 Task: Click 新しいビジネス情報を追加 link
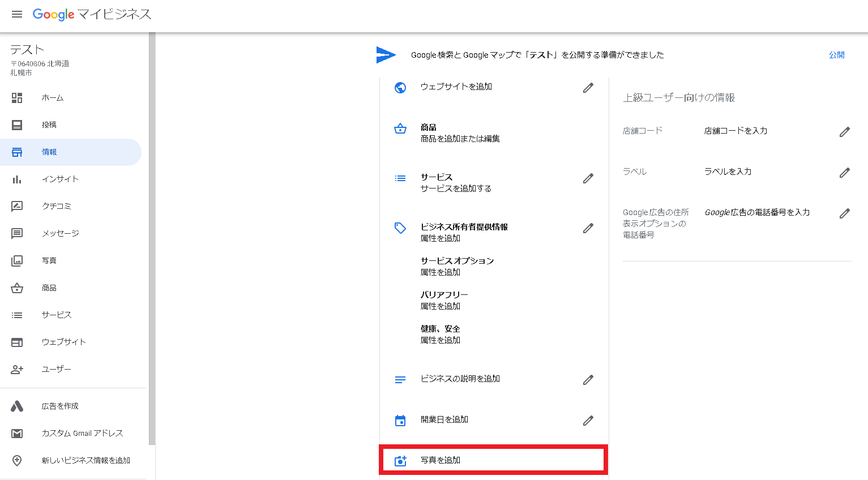point(85,461)
